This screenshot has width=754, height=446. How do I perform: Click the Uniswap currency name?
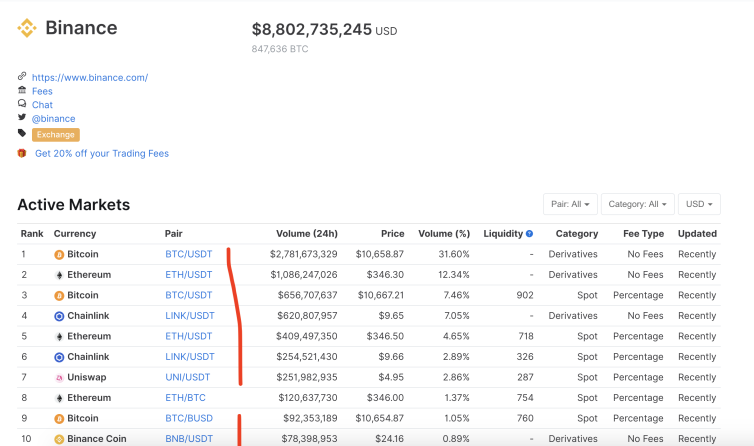87,377
